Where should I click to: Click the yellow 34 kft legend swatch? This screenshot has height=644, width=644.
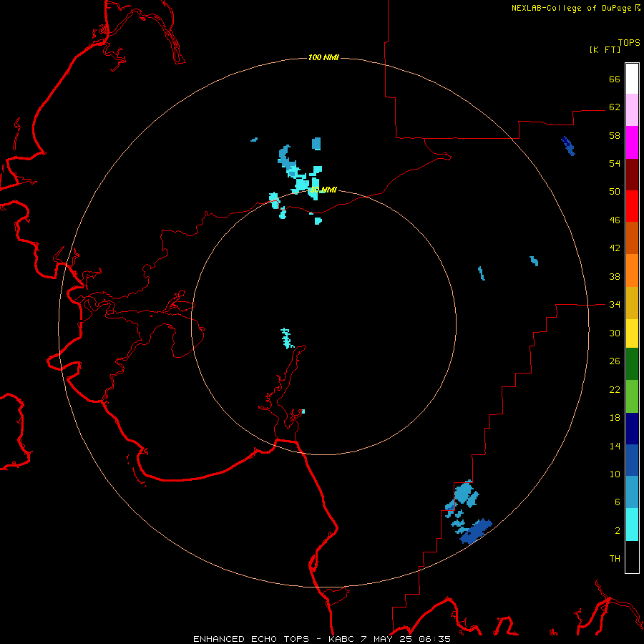click(632, 333)
